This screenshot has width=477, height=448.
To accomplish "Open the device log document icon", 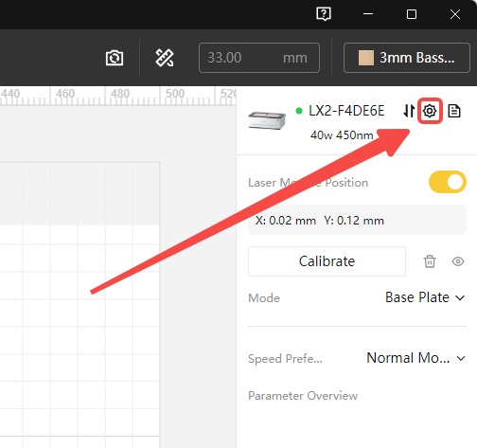I will click(454, 111).
